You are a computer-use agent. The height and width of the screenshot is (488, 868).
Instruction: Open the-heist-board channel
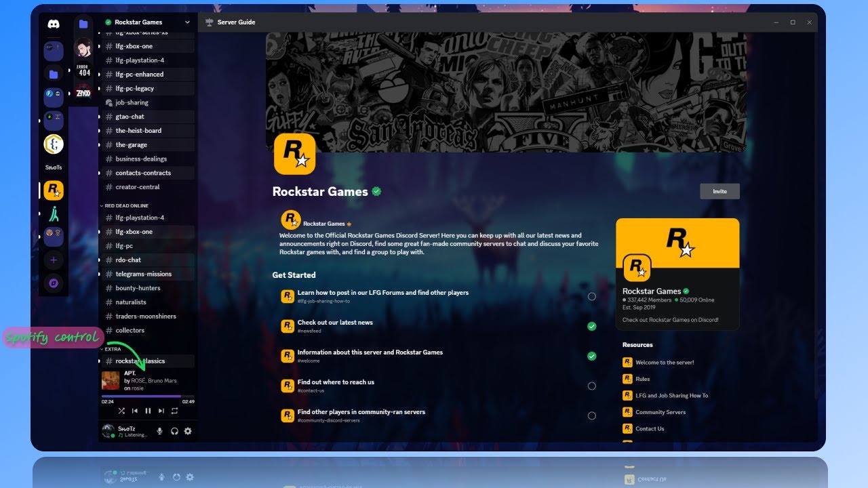click(x=148, y=131)
